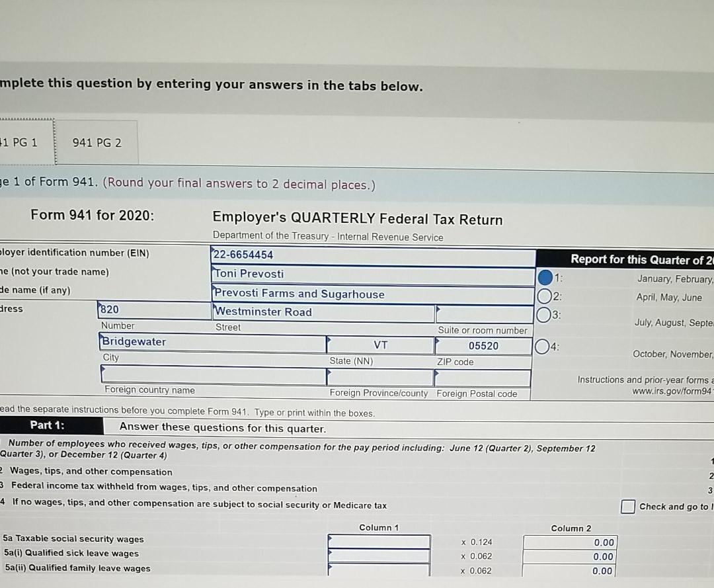
Task: Edit the ZIP code field 05520
Action: 483,346
